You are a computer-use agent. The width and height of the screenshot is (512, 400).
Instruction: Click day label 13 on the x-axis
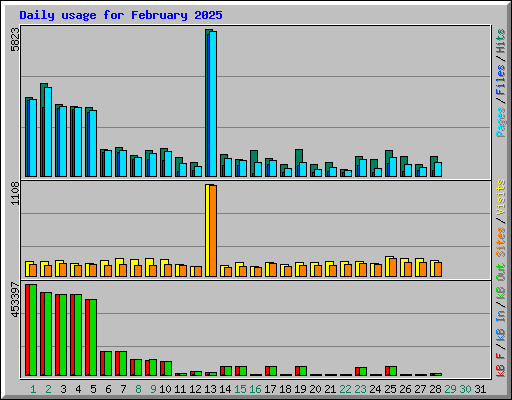click(x=210, y=389)
